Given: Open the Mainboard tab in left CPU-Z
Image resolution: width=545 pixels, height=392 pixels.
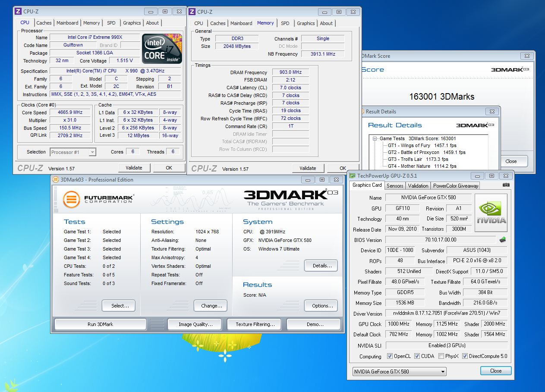Looking at the screenshot, I should tap(67, 23).
